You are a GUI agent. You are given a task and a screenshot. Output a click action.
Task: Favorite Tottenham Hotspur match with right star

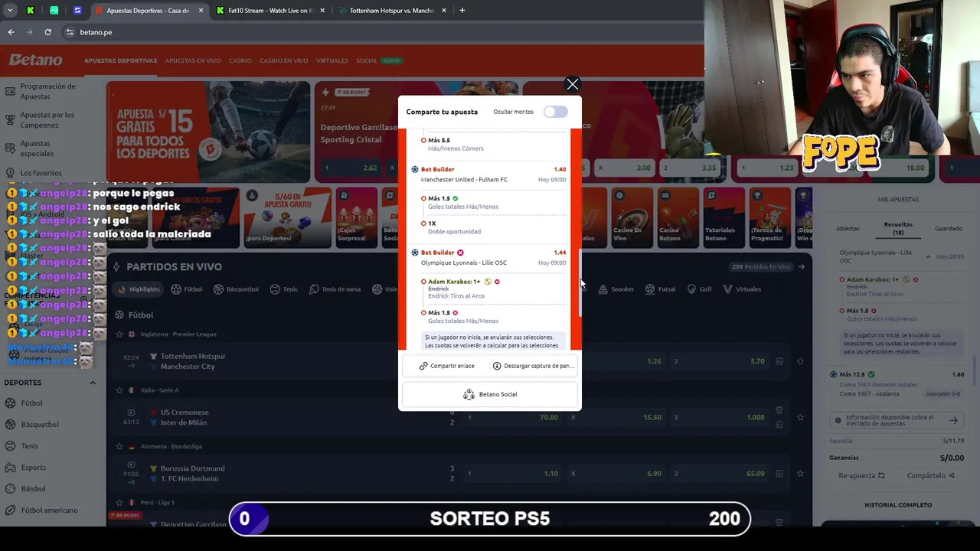tap(800, 361)
